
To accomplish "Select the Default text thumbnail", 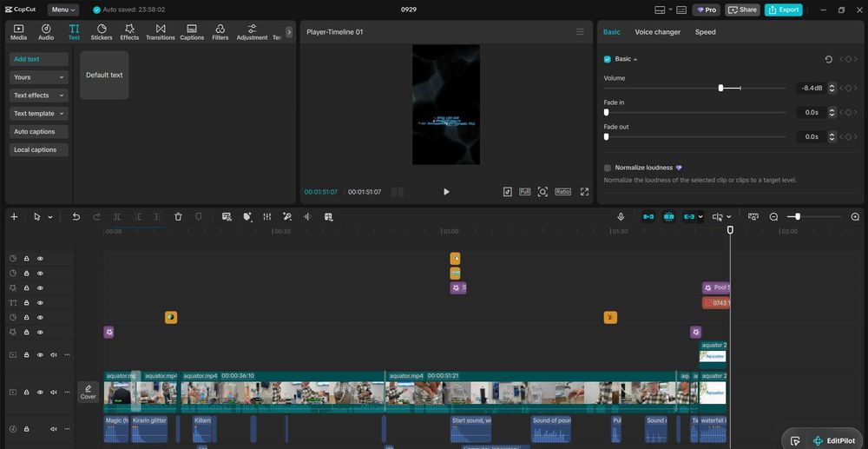I will click(x=104, y=76).
